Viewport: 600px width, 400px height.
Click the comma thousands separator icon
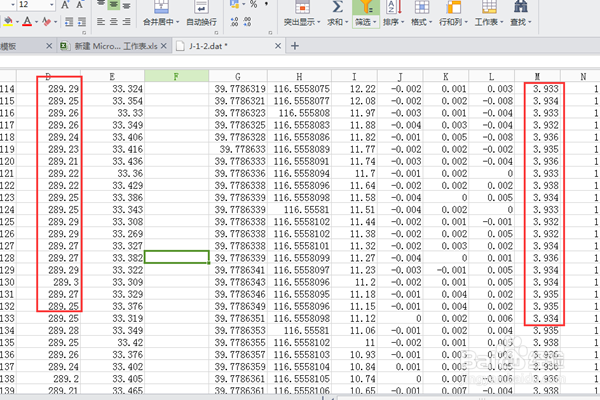coord(266,4)
